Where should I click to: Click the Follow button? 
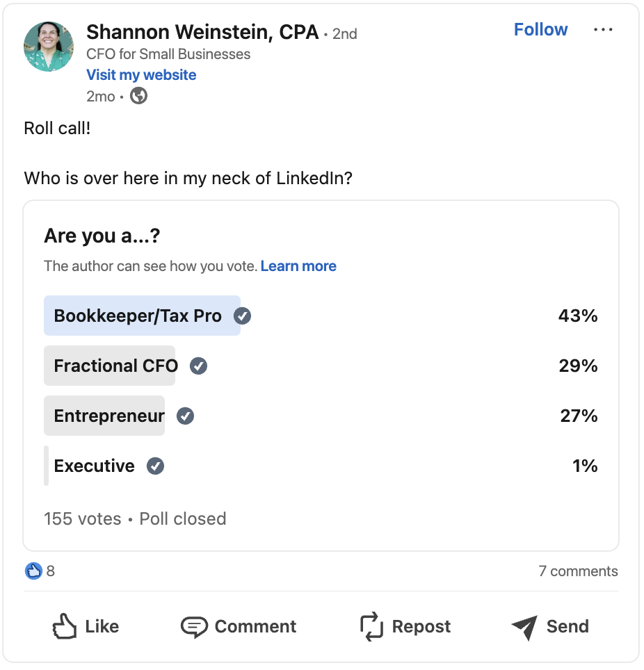tap(540, 29)
